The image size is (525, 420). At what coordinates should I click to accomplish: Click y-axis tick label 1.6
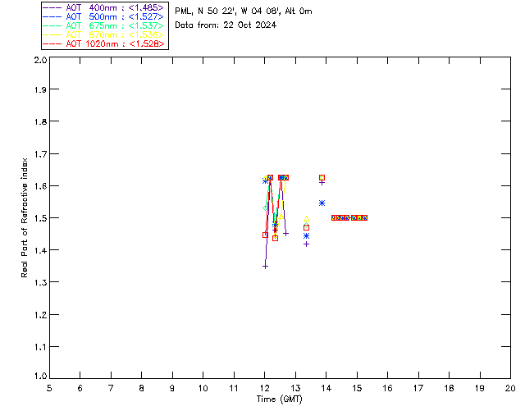[40, 186]
